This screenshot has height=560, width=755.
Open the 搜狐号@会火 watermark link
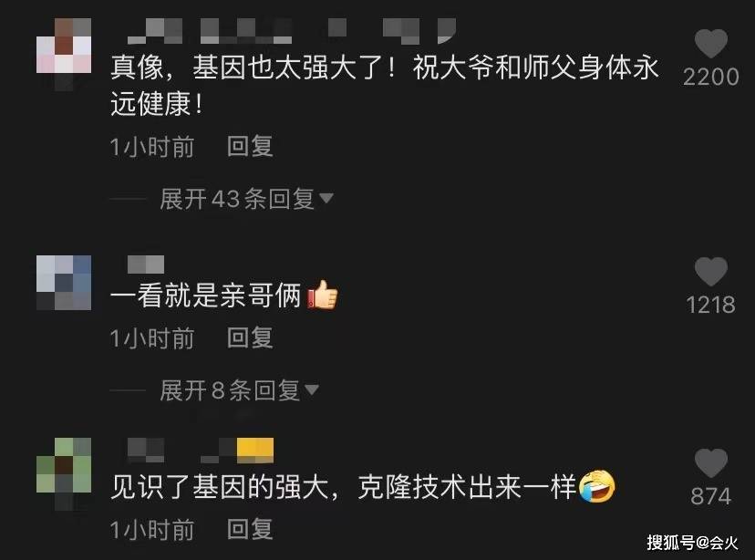(692, 543)
